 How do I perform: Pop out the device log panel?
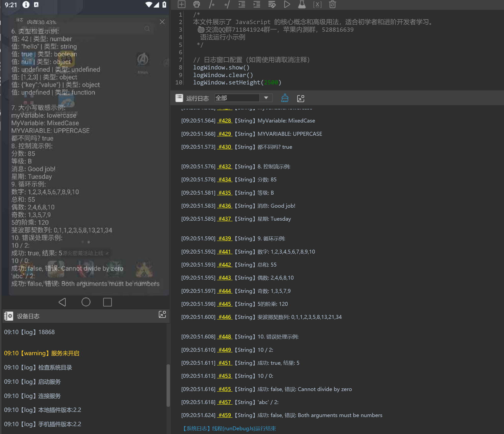(x=162, y=314)
